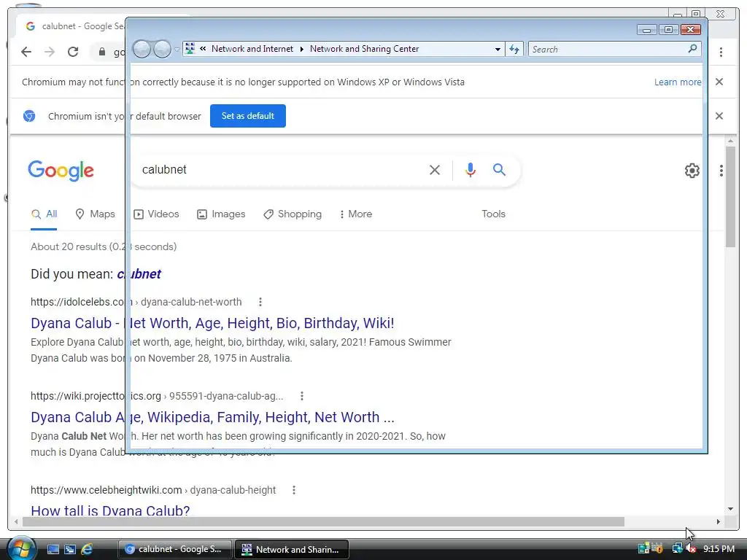Click the Forward arrow in the Chromium toolbar
The image size is (747, 560).
50,52
